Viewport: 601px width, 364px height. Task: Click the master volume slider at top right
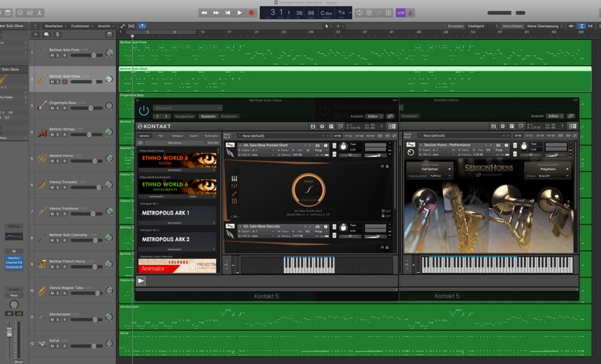(506, 12)
